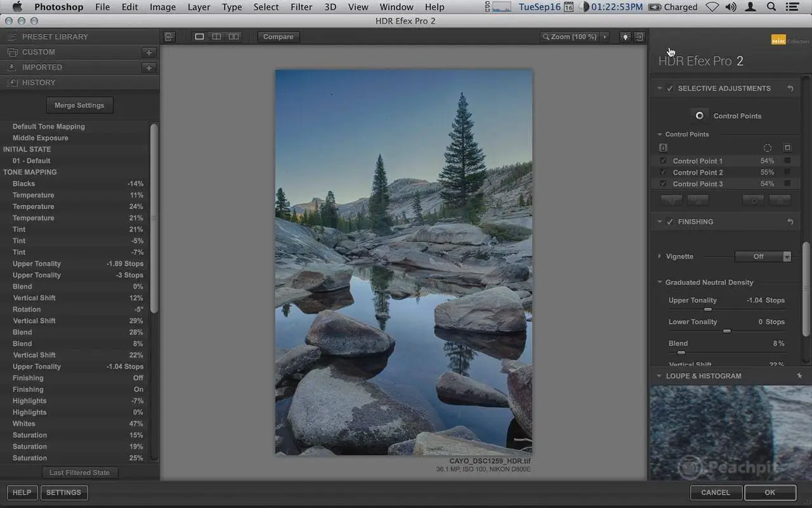Screen dimensions: 812x508
Task: Import a preset with plus icon
Action: click(148, 67)
